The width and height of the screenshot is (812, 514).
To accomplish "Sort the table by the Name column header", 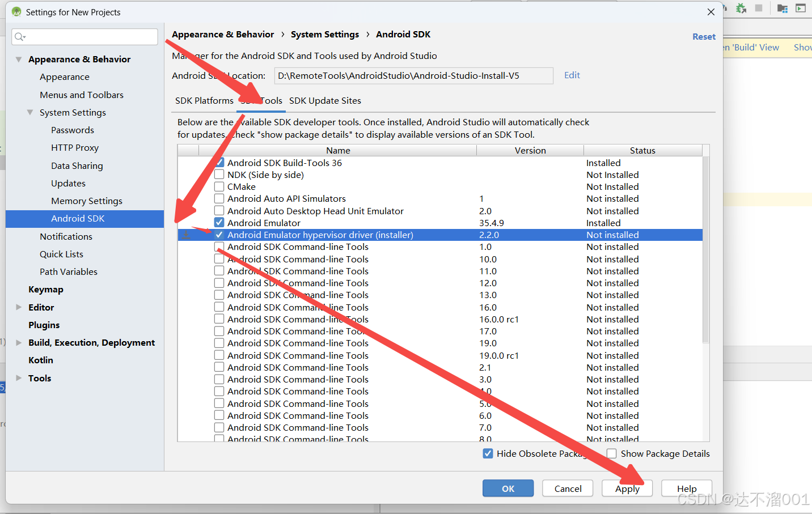I will point(338,150).
